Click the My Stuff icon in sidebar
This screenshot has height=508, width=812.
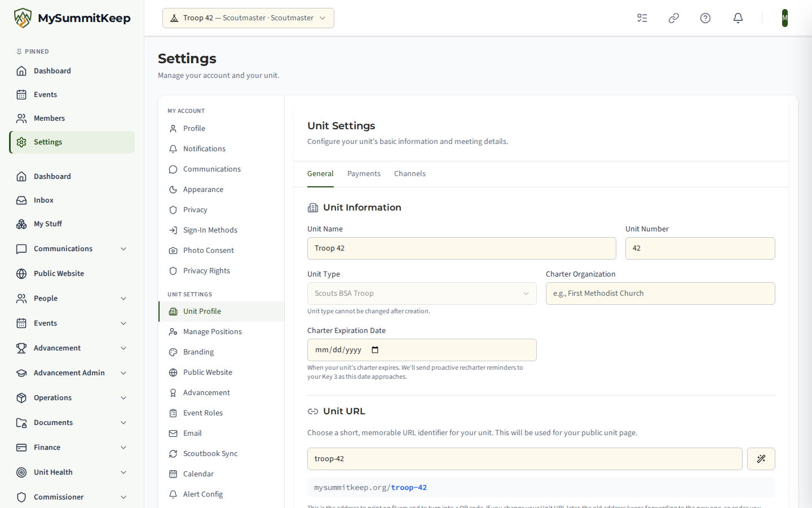tap(21, 224)
